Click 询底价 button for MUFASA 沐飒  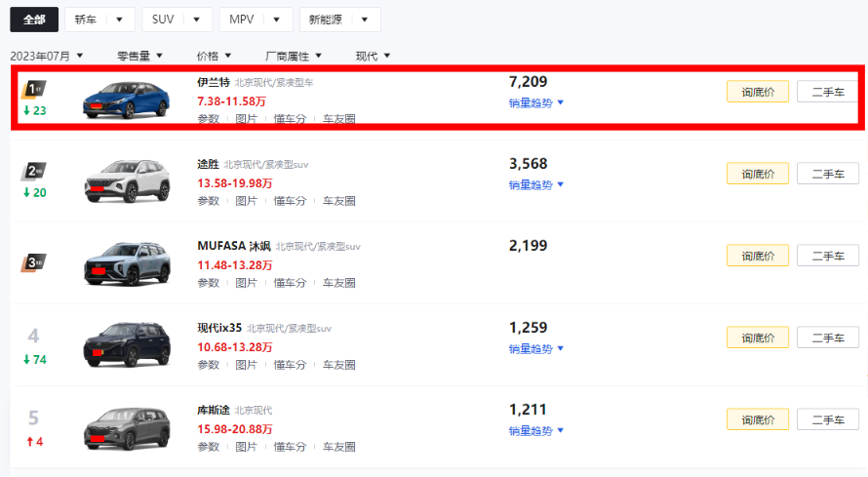(x=758, y=256)
